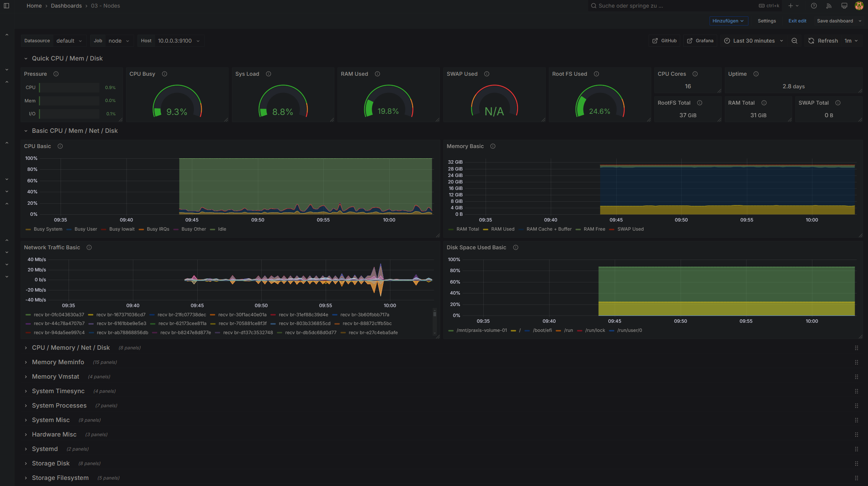
Task: Expand the Memory Meminfo row
Action: (x=58, y=362)
